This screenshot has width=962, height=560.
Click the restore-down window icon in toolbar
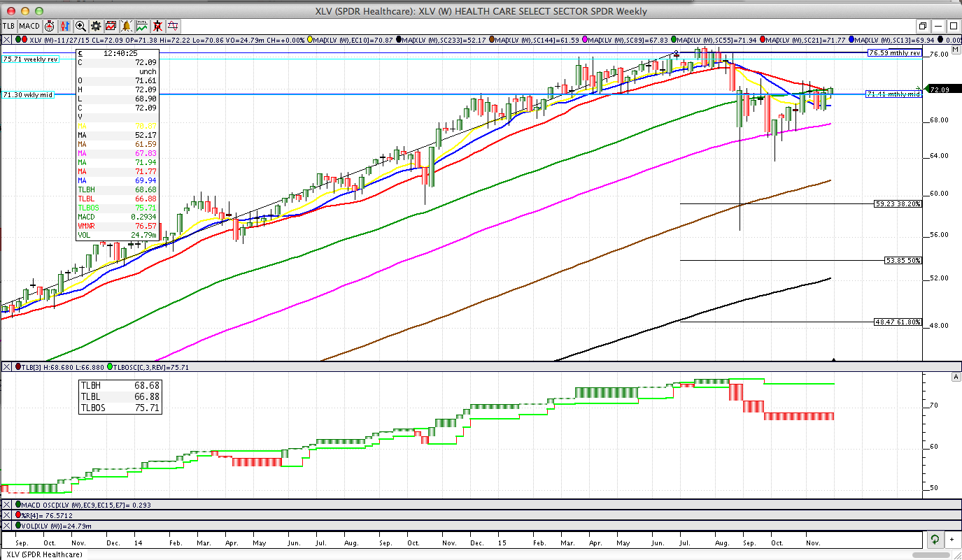click(923, 26)
